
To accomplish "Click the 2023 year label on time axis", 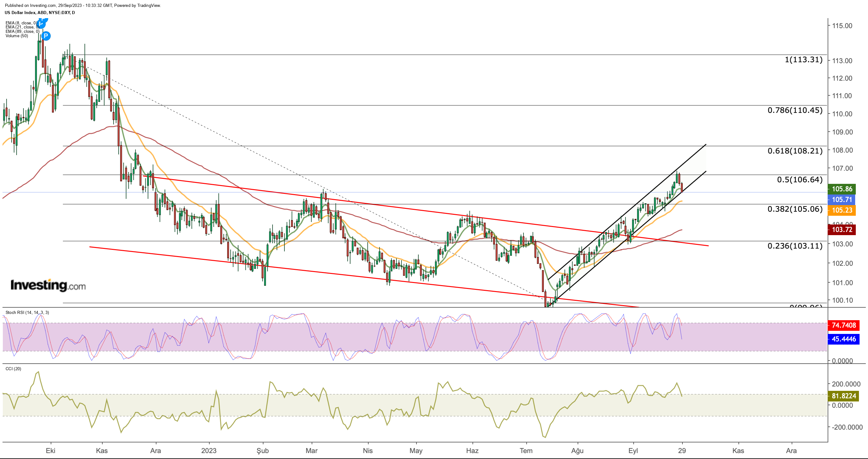I will point(209,451).
